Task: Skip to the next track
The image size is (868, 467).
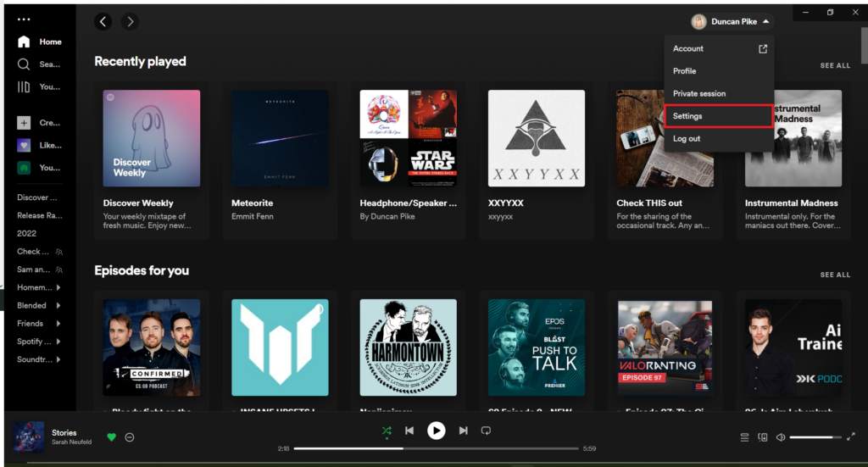Action: [x=463, y=431]
